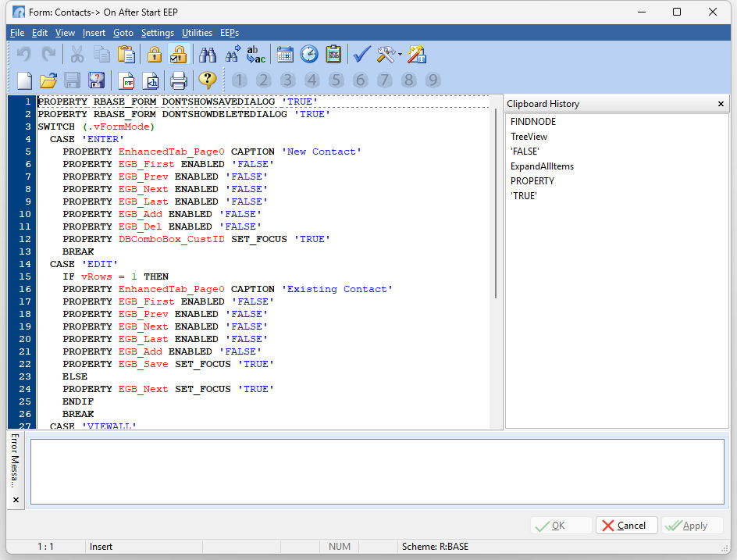Click the magic wand text wizard icon
The width and height of the screenshot is (737, 560).
coord(416,55)
